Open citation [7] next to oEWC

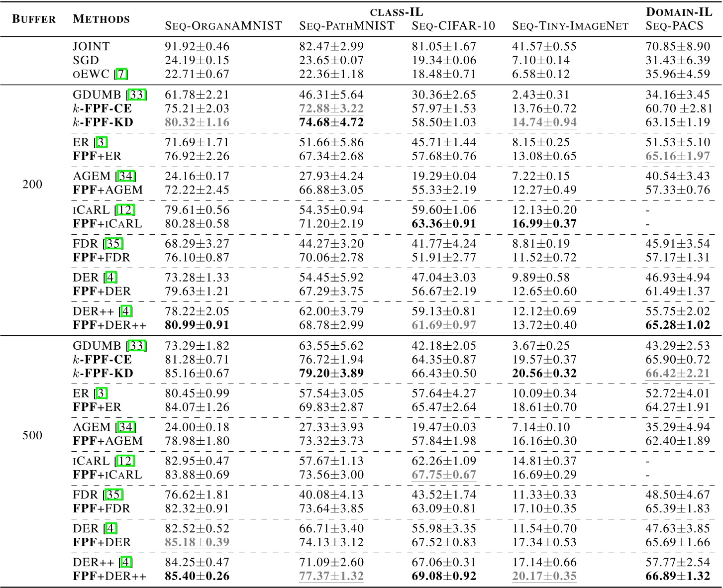click(121, 74)
